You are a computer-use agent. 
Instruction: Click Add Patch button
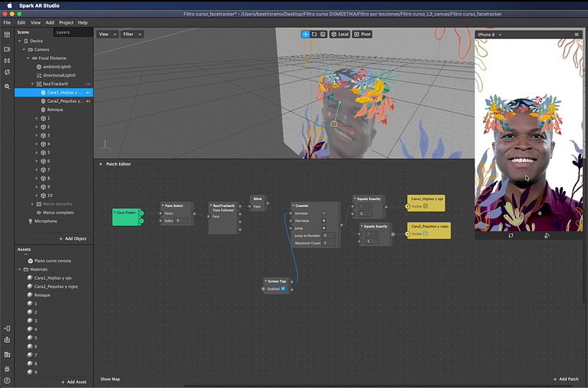point(566,379)
